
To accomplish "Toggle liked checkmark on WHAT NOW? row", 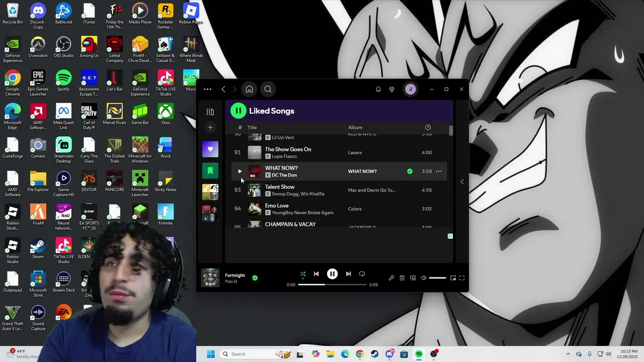I will coord(410,171).
